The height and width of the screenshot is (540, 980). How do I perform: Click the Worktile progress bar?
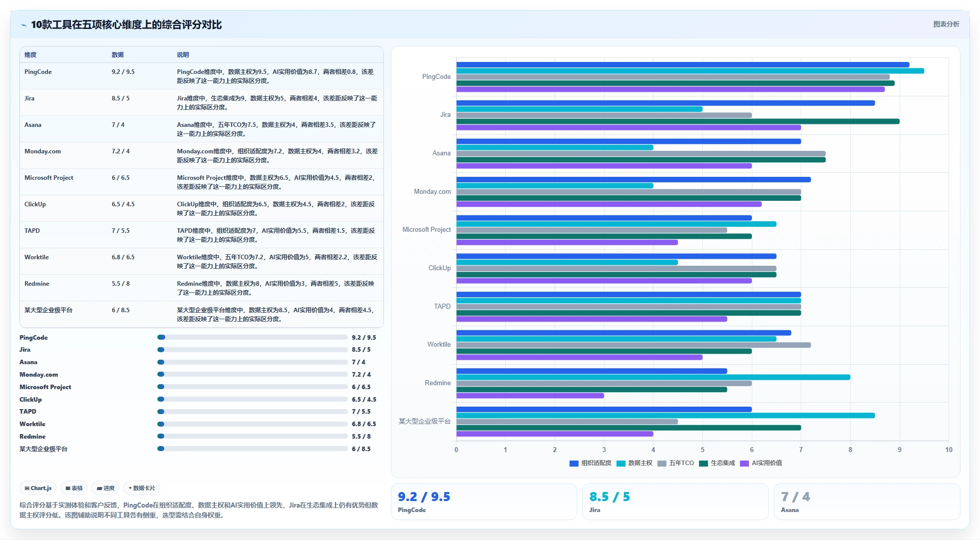(x=253, y=424)
